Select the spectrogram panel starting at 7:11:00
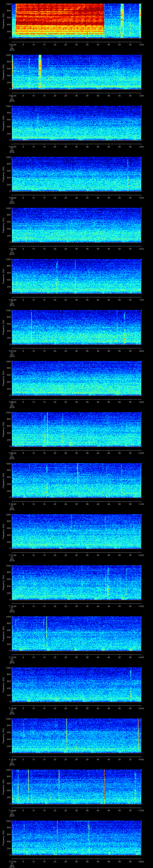Screen dimensions: 153x868 77,531
